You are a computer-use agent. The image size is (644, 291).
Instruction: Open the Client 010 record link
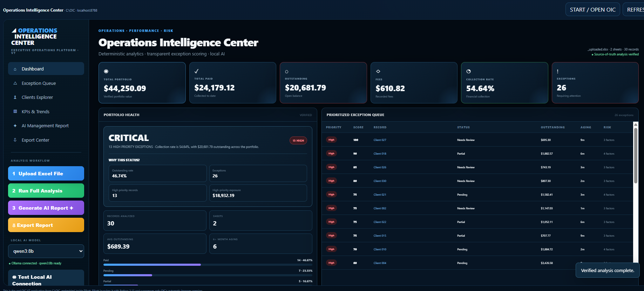380,249
